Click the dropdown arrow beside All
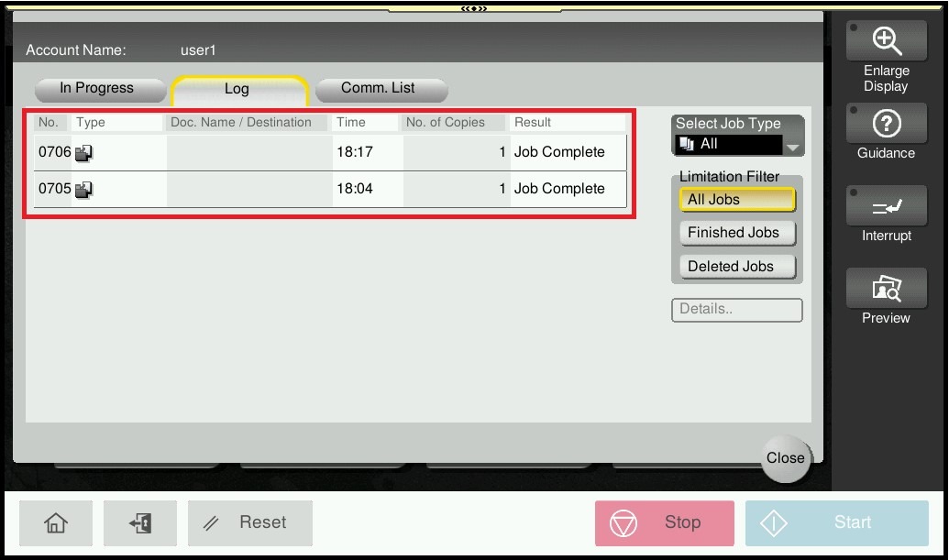This screenshot has width=949, height=560. (x=793, y=147)
